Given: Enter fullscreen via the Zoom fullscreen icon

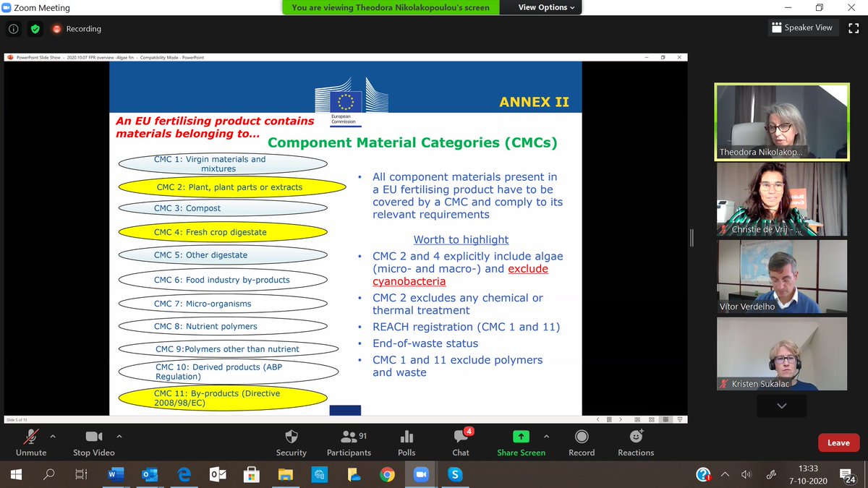Looking at the screenshot, I should pyautogui.click(x=854, y=27).
